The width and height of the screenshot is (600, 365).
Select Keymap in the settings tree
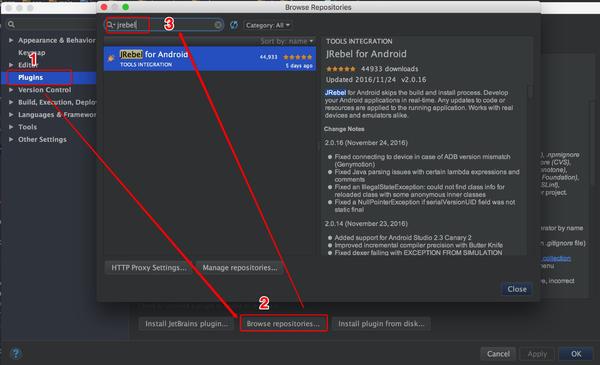coord(31,52)
